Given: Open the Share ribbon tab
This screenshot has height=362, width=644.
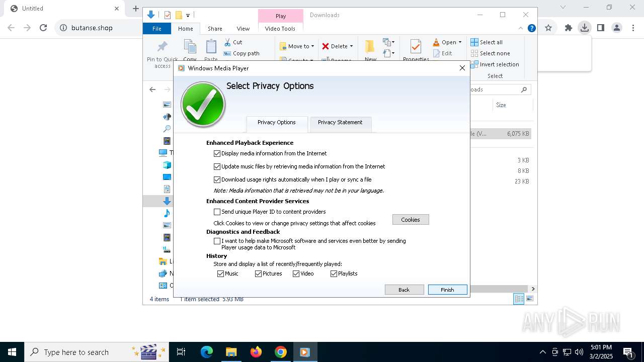Looking at the screenshot, I should (215, 29).
